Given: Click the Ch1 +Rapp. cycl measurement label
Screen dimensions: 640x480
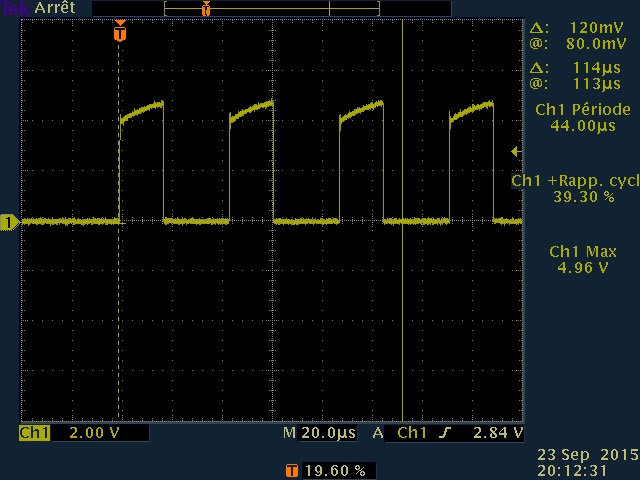Looking at the screenshot, I should 575,181.
